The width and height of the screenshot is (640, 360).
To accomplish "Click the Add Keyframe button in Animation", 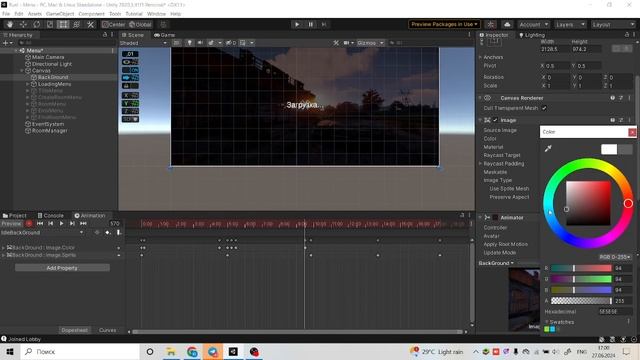I will point(107,232).
